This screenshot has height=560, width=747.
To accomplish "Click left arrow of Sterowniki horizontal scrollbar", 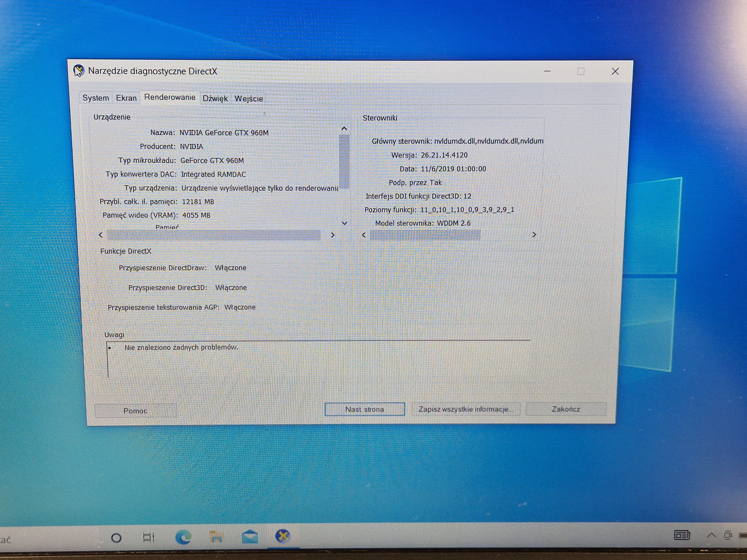I will 364,235.
